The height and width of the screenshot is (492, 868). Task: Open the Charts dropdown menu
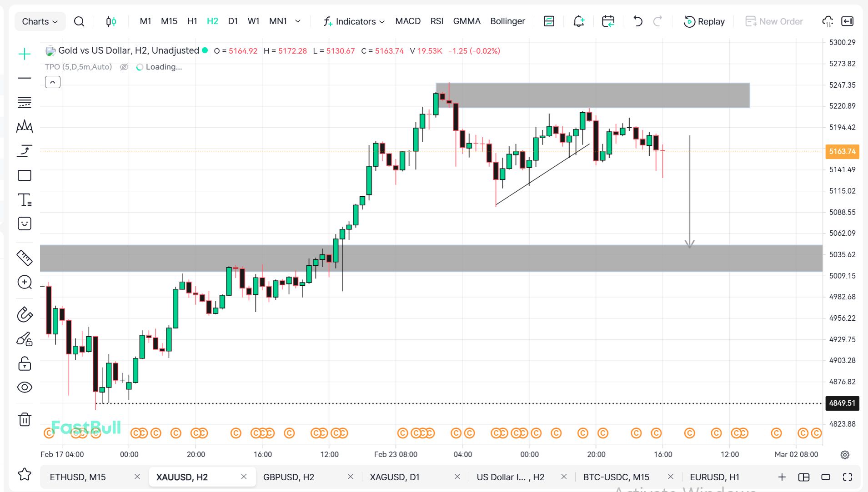click(x=40, y=21)
